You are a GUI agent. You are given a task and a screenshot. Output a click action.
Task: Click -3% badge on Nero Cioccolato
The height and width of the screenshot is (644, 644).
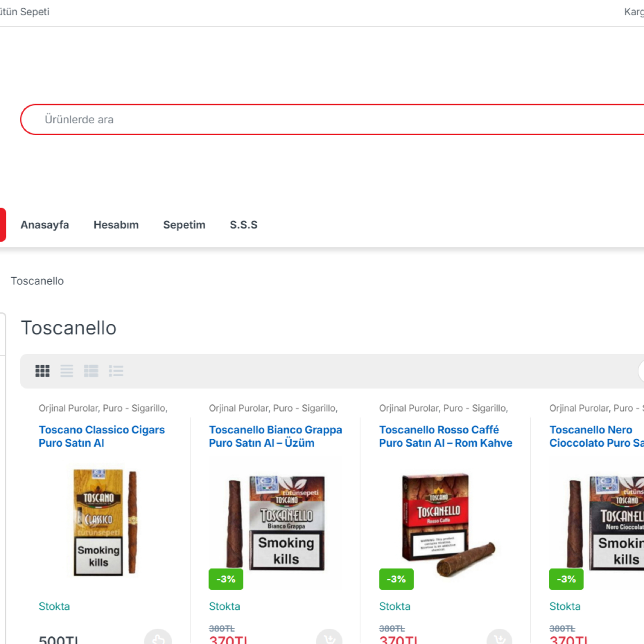(x=566, y=579)
